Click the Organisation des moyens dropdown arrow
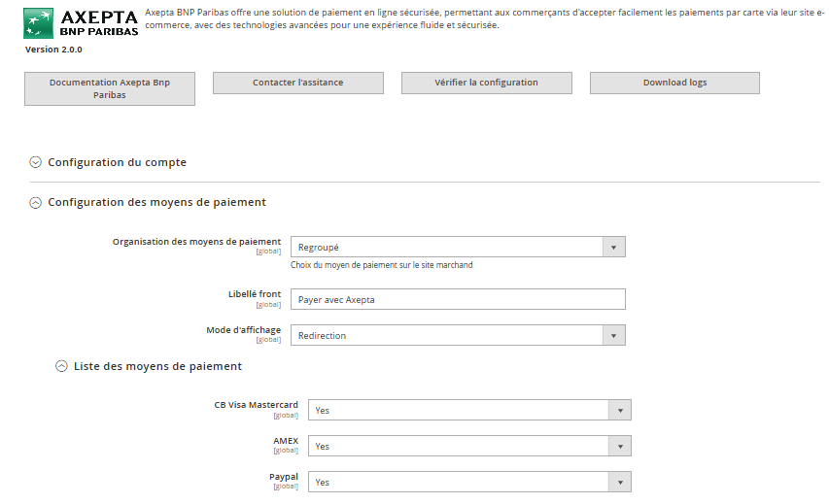Image resolution: width=829 pixels, height=504 pixels. coord(613,248)
